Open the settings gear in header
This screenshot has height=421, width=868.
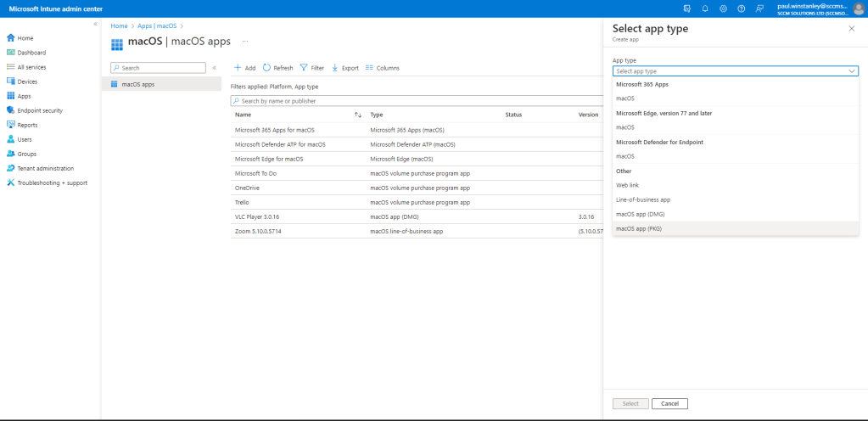click(723, 8)
